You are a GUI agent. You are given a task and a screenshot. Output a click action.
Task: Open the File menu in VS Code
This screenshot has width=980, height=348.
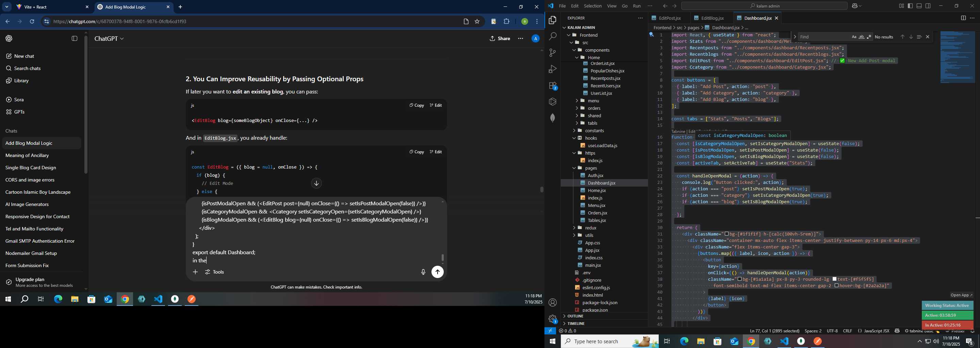(562, 6)
